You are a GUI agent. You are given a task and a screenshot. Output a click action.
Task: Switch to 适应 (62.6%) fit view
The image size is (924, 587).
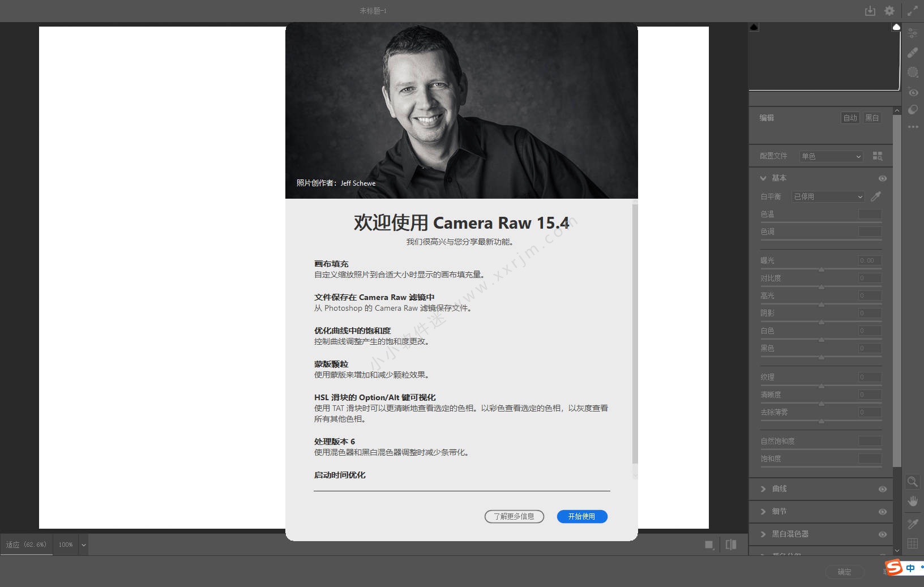(27, 545)
